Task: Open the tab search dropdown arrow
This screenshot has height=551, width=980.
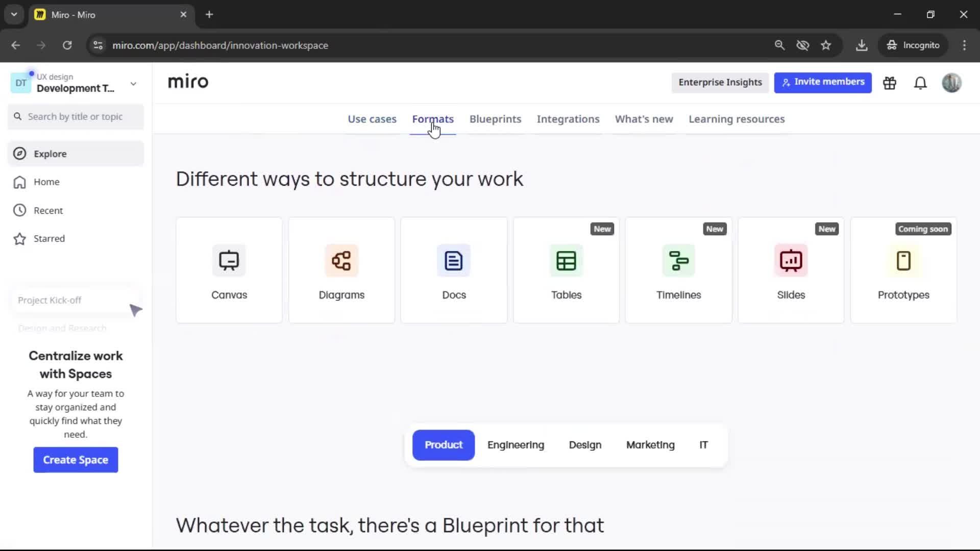Action: click(14, 14)
